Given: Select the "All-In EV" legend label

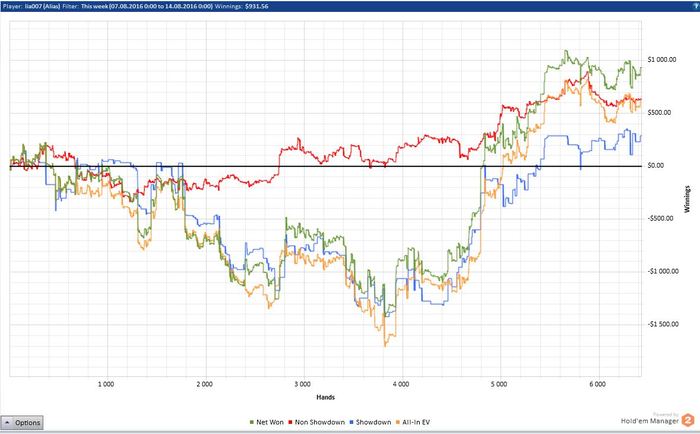Looking at the screenshot, I should [416, 422].
